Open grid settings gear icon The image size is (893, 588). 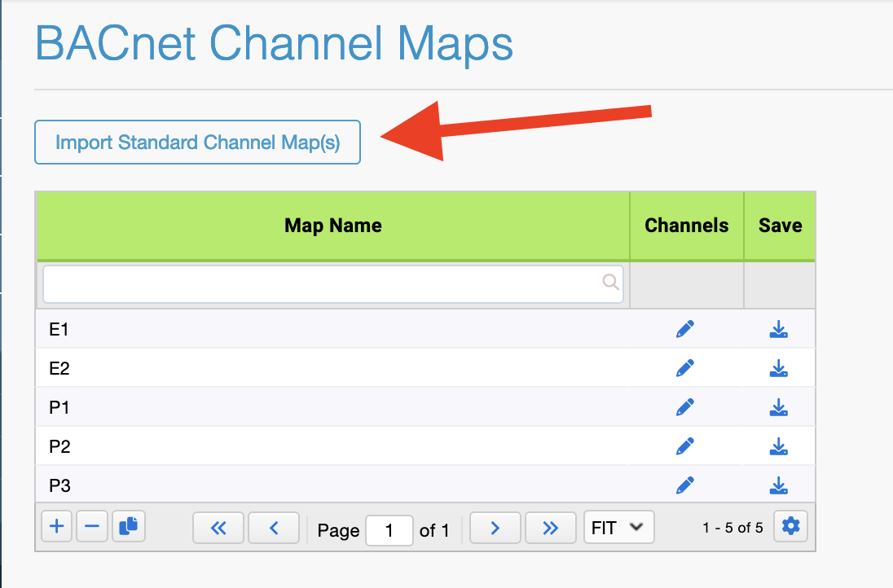pyautogui.click(x=790, y=527)
